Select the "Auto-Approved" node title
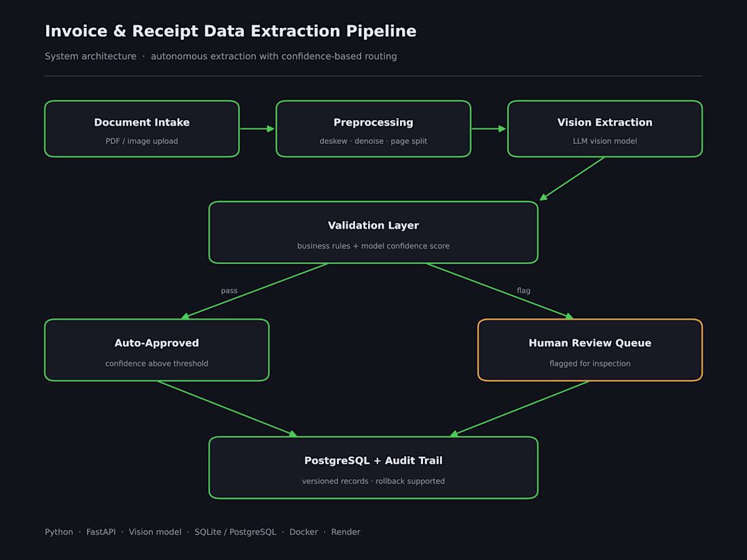Screen dimensions: 747x560 [157, 343]
